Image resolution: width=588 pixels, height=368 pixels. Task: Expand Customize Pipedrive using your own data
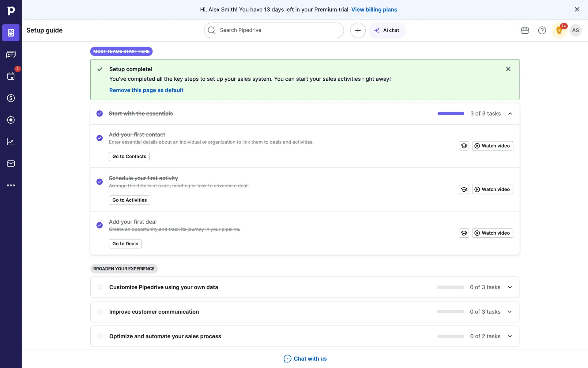pyautogui.click(x=510, y=287)
